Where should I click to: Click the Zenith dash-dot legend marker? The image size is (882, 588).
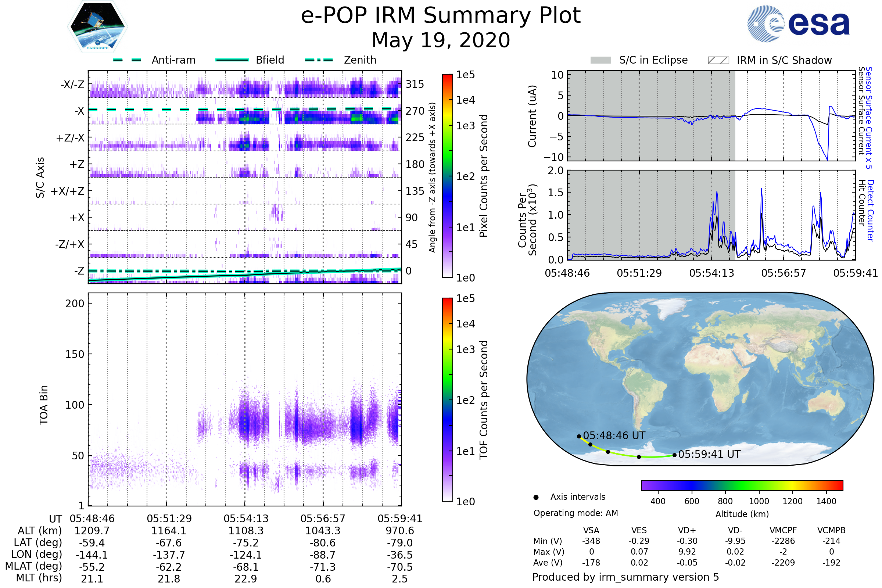[319, 60]
